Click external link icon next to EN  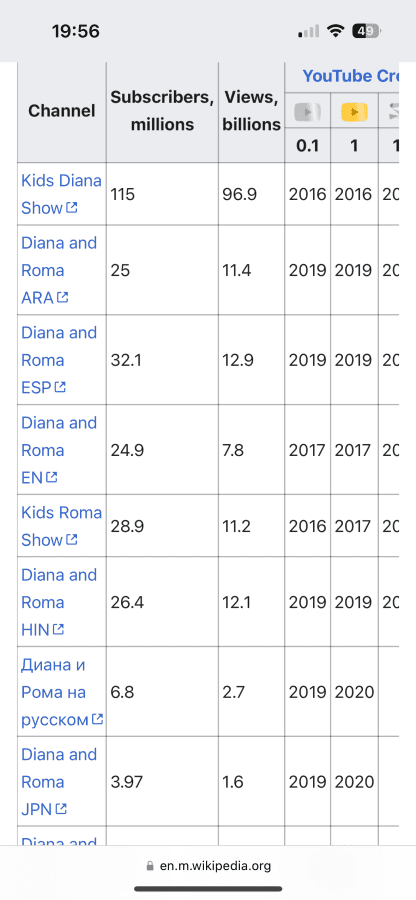click(x=52, y=477)
